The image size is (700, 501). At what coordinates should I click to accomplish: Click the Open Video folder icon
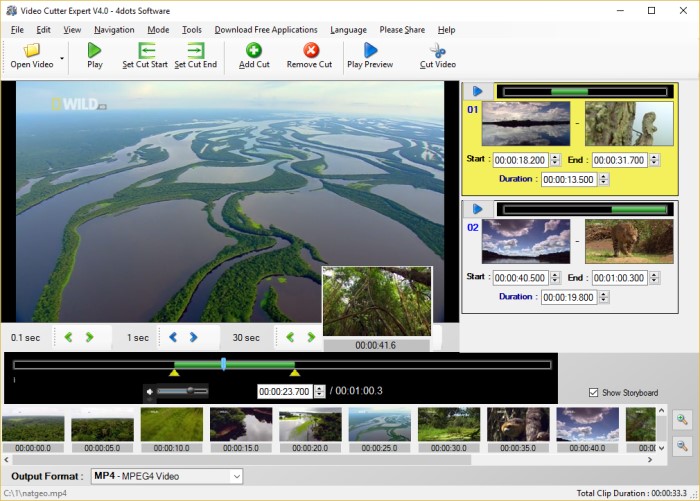click(x=32, y=50)
